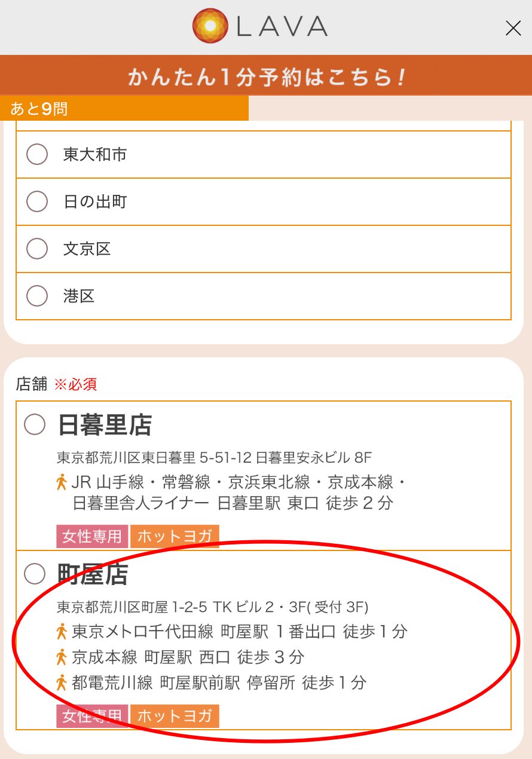Select the 町屋店 store radio button
The width and height of the screenshot is (532, 759).
[35, 574]
